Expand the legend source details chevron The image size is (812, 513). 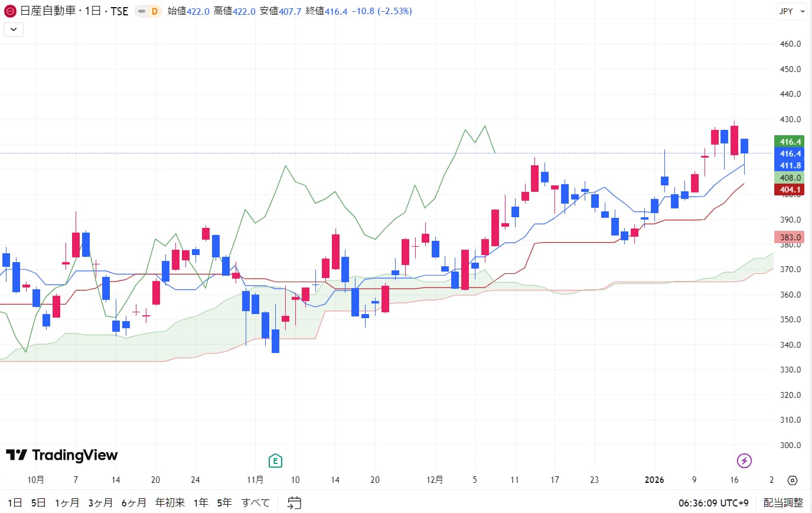[x=13, y=30]
